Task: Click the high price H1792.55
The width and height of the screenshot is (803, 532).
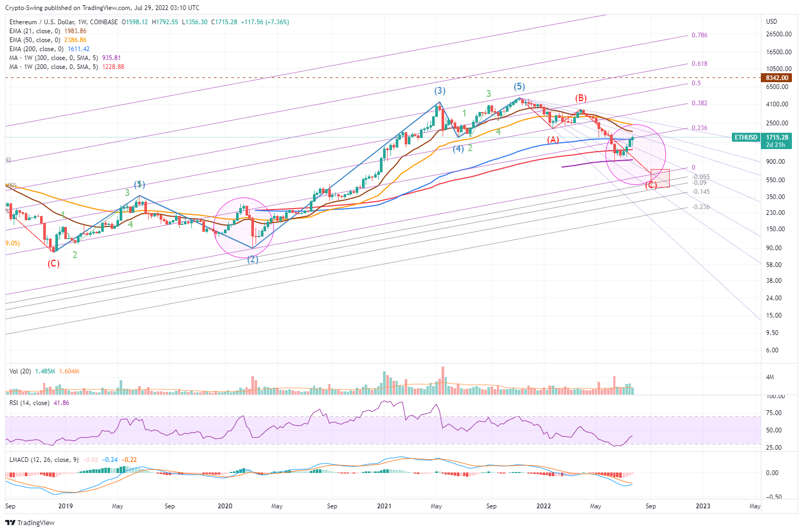Action: point(165,22)
